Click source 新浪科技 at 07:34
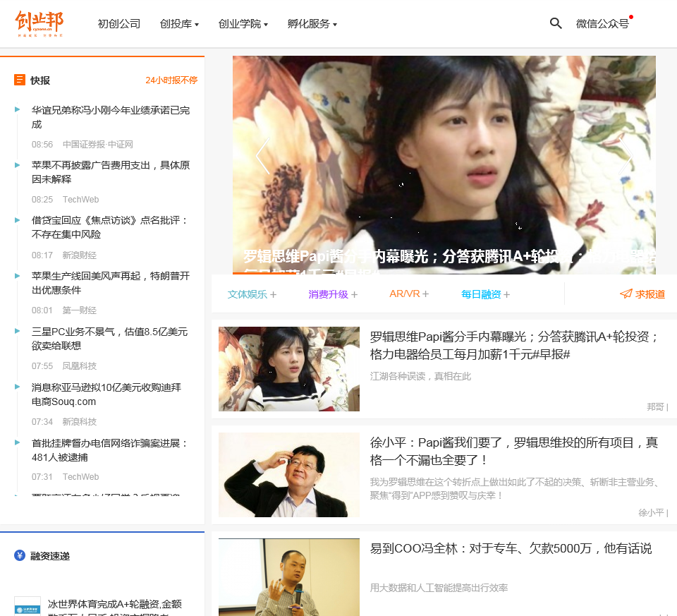677x616 pixels. pos(80,422)
